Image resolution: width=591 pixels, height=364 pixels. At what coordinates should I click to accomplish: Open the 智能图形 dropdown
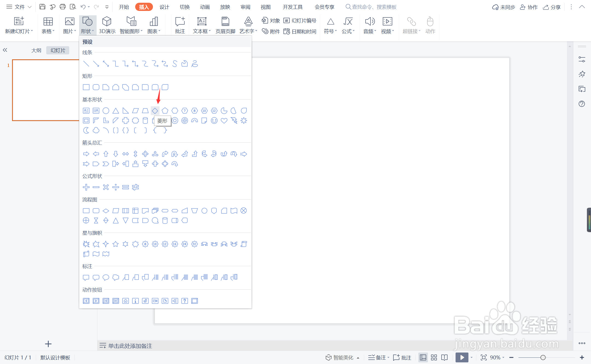pyautogui.click(x=131, y=31)
